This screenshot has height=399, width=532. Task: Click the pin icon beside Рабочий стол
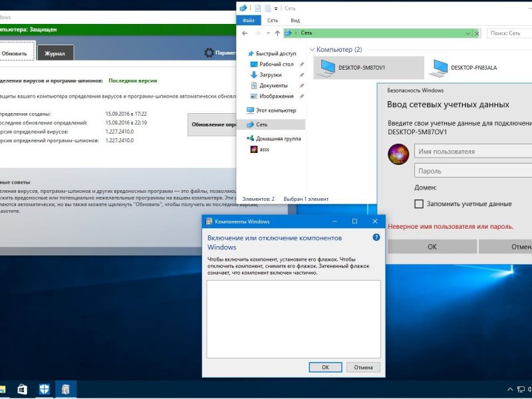301,64
